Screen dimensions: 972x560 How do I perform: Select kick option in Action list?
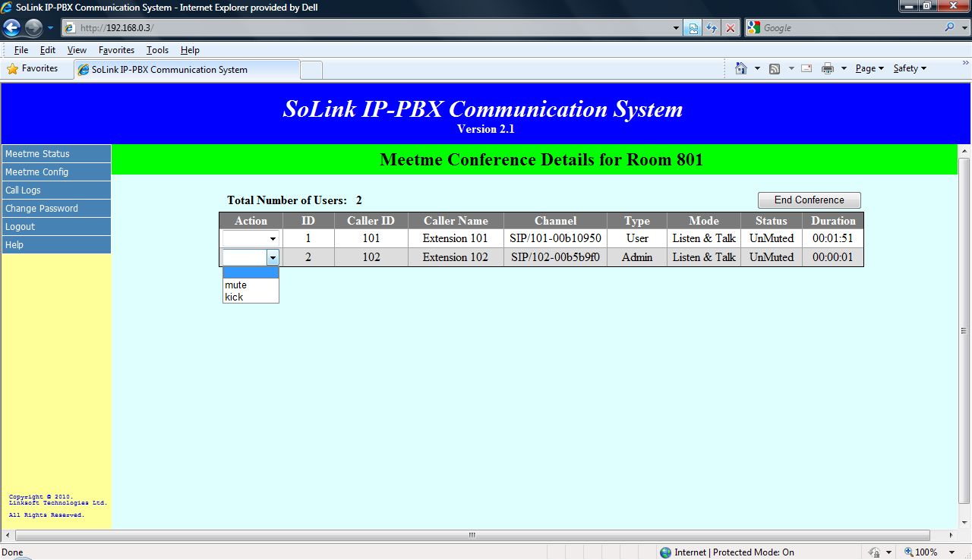[251, 297]
